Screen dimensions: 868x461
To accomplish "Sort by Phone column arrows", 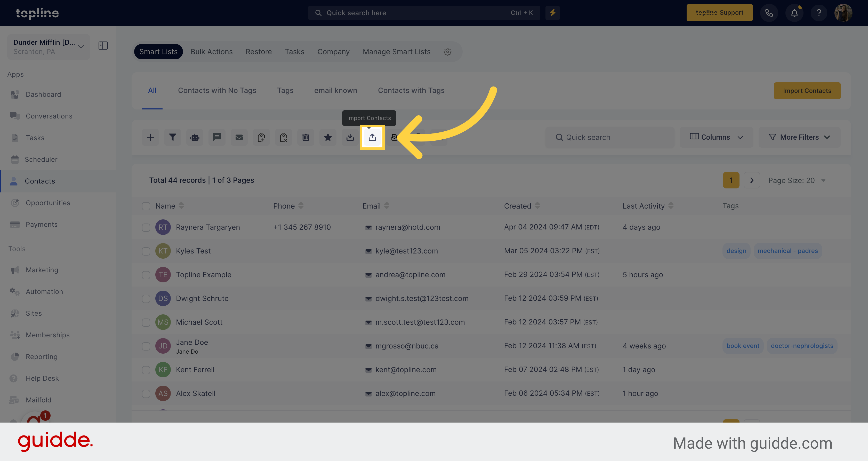I will (x=301, y=205).
